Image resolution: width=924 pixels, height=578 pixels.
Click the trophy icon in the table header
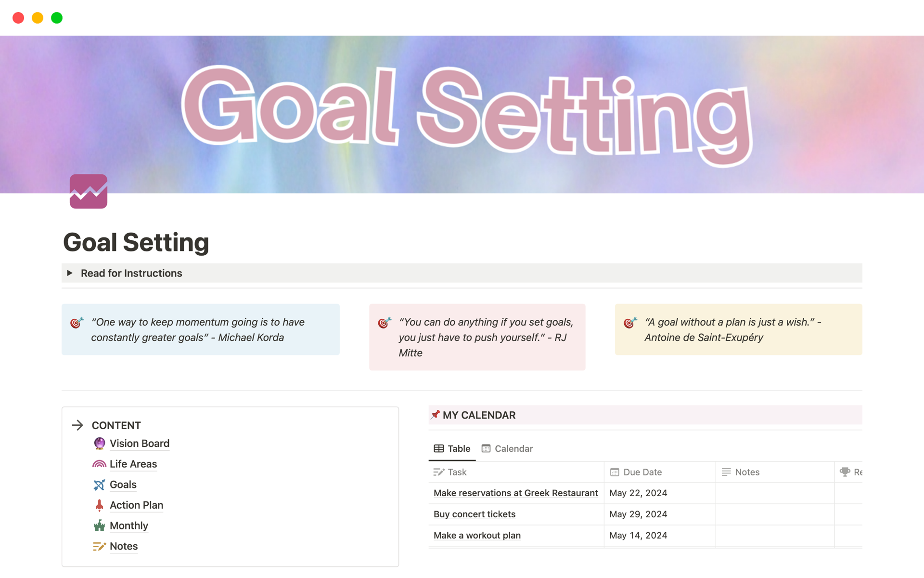pos(845,472)
